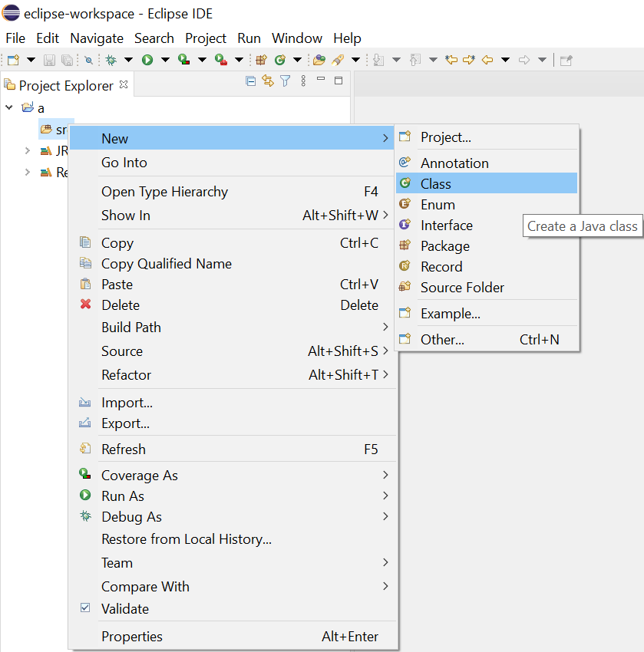Open Properties from context menu
Screen dimensions: 644x652
tap(232, 636)
